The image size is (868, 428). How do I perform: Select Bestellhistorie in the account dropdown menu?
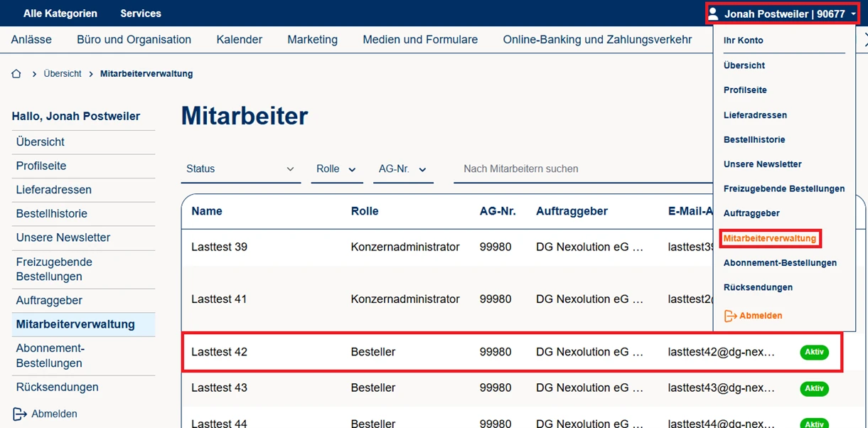click(754, 140)
